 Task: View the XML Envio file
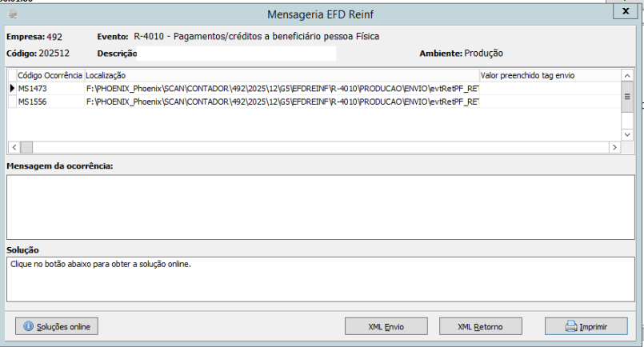tap(386, 326)
